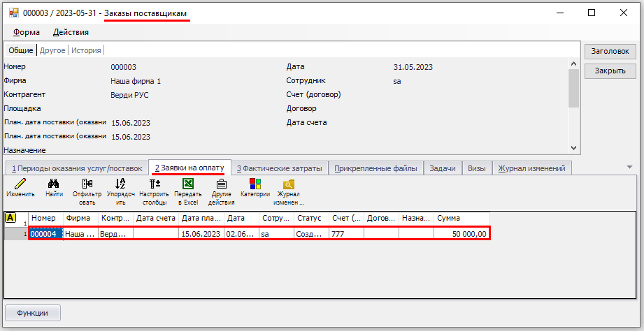The height and width of the screenshot is (331, 644).
Task: Click the Категории colored squares icon
Action: [255, 184]
